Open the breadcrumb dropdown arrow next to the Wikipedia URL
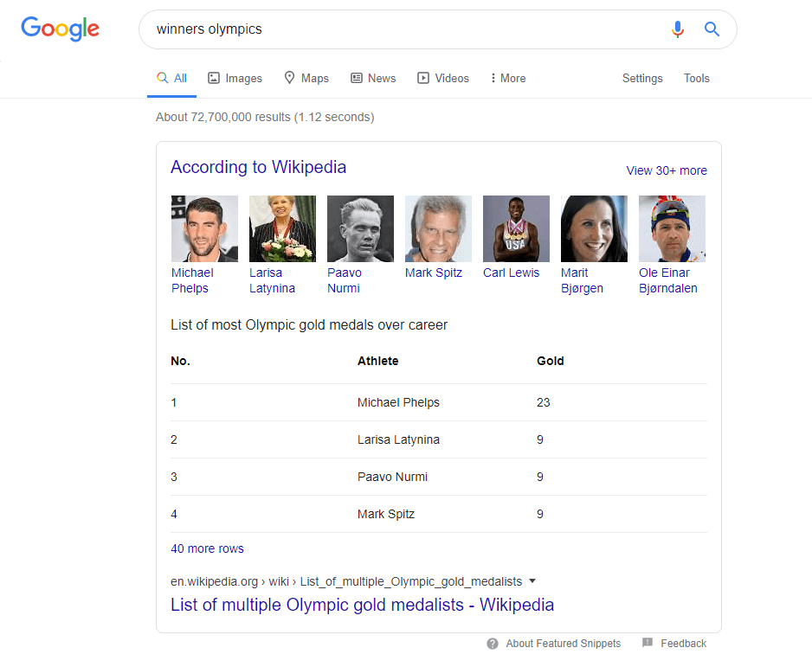This screenshot has width=812, height=667. (x=532, y=581)
